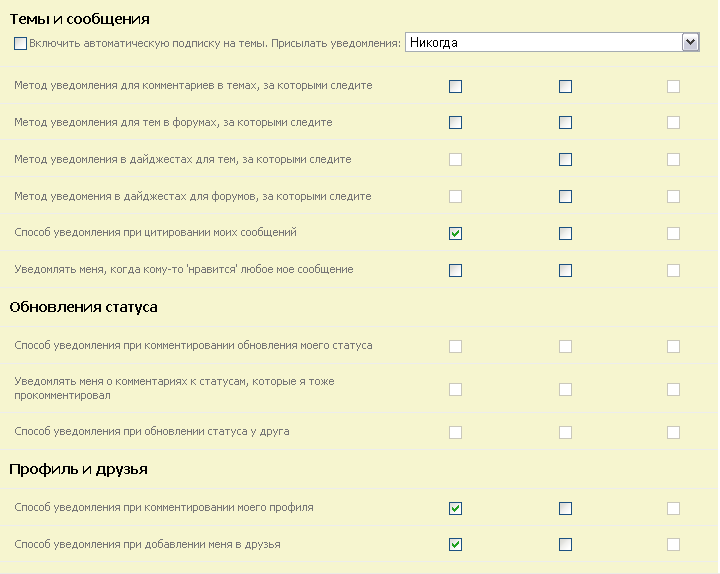
Task: Click label 'Метод уведомления для тем в форумах'
Action: point(173,123)
